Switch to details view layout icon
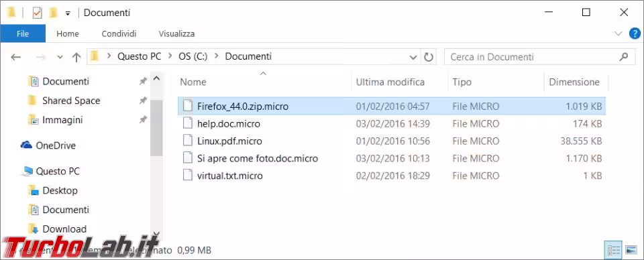 (x=613, y=249)
